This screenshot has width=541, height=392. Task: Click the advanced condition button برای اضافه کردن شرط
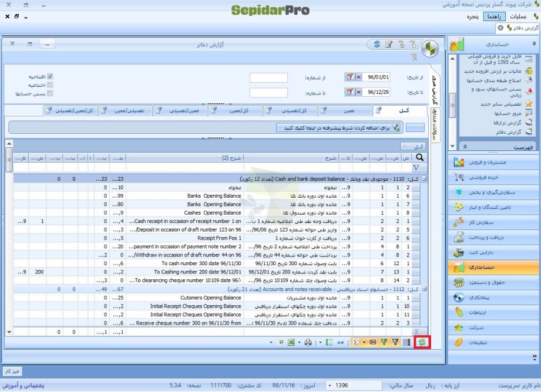(x=338, y=128)
